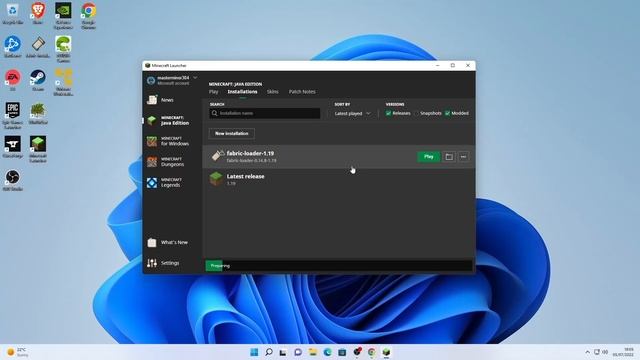
Task: Click the green Play button for fabric-loader-1.19
Action: pyautogui.click(x=429, y=157)
